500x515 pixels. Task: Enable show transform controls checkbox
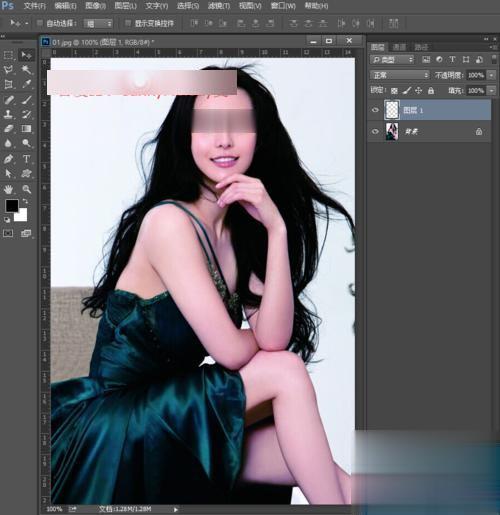[x=128, y=23]
